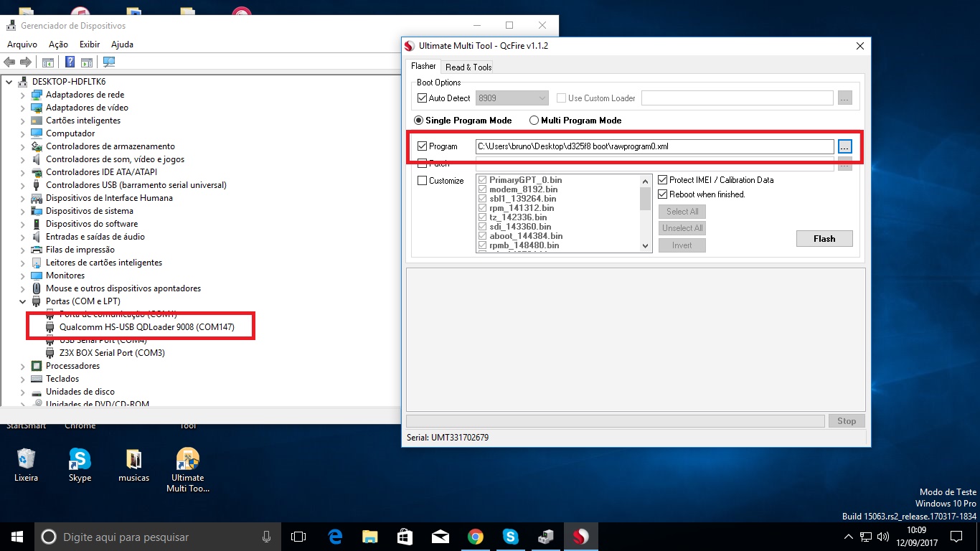Open the Ultimate Multi Tool desktop shortcut
980x551 pixels.
tap(188, 470)
